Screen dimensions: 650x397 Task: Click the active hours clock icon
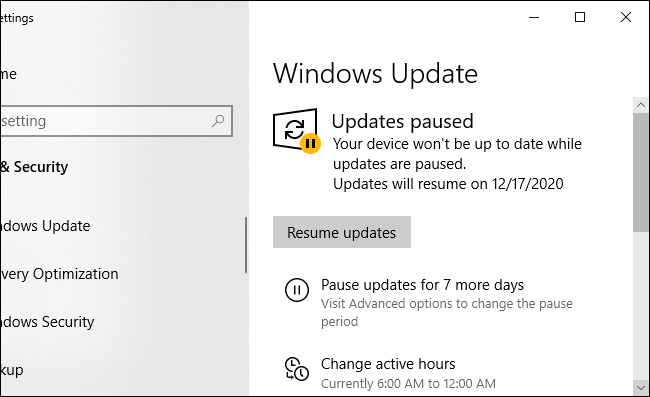pos(297,369)
